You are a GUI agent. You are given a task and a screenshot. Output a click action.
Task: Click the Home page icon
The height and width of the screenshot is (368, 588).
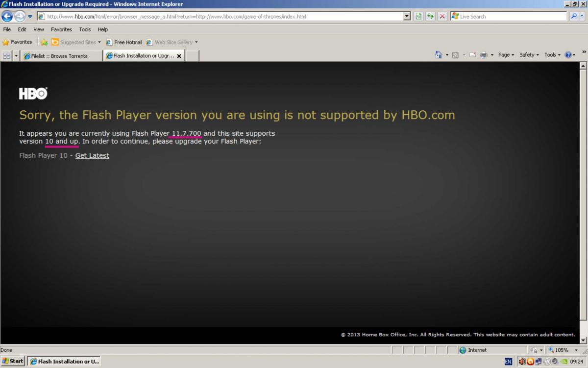click(439, 55)
